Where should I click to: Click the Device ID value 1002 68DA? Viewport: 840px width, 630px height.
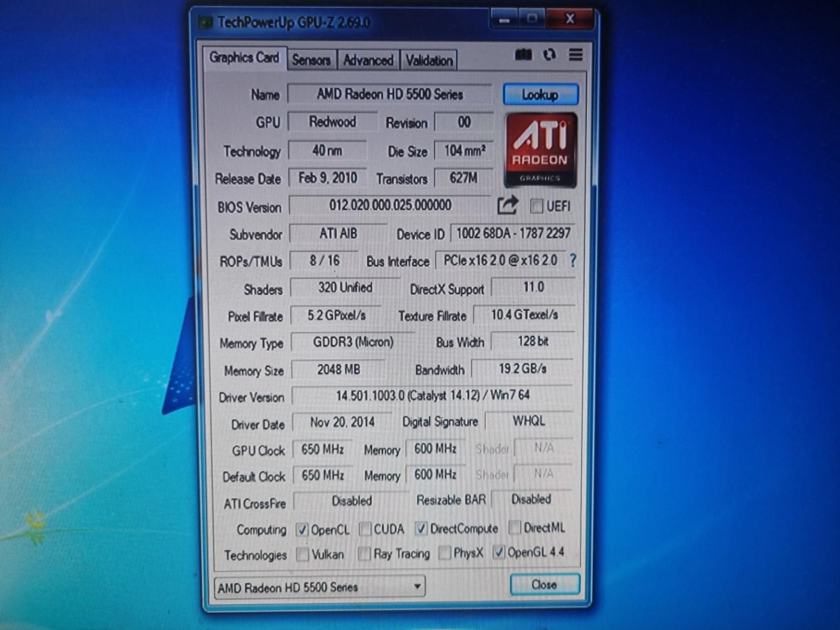click(x=512, y=233)
